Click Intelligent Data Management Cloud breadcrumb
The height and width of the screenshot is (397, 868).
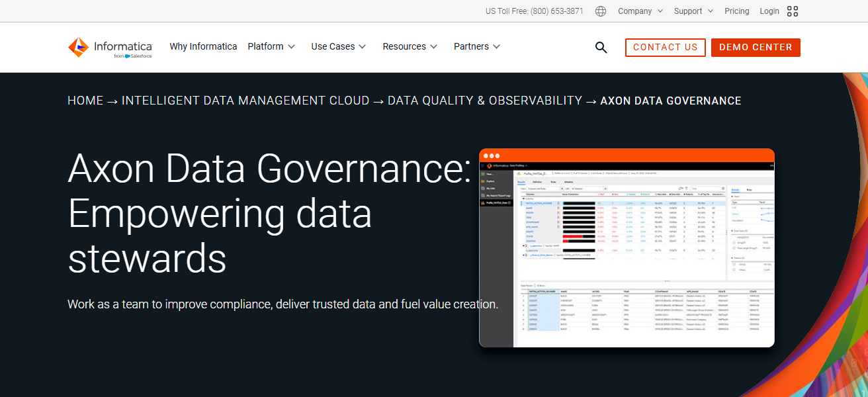tap(245, 101)
